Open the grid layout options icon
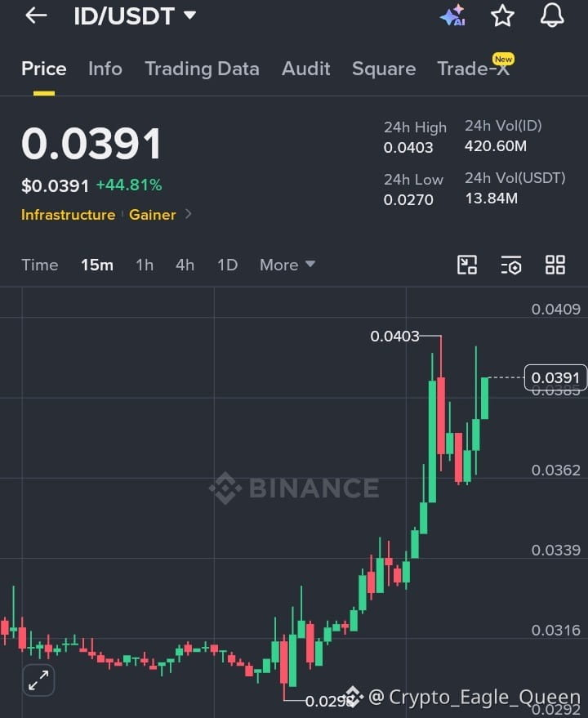Viewport: 588px width, 718px height. pyautogui.click(x=555, y=265)
